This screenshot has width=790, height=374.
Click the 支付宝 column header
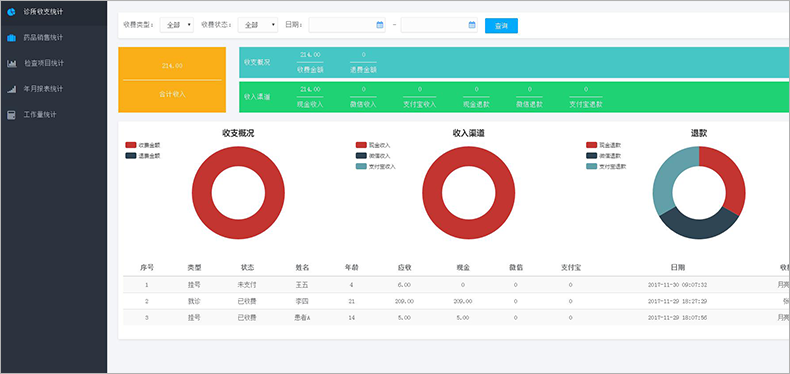(571, 268)
